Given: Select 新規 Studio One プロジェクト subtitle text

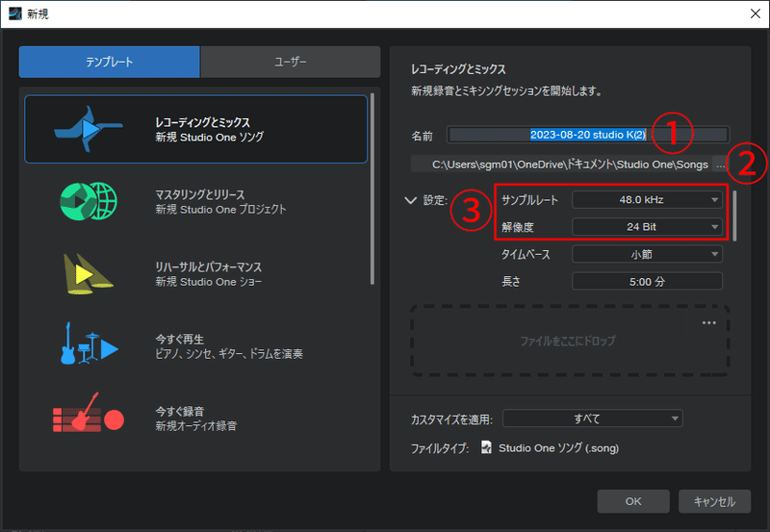Looking at the screenshot, I should [220, 209].
